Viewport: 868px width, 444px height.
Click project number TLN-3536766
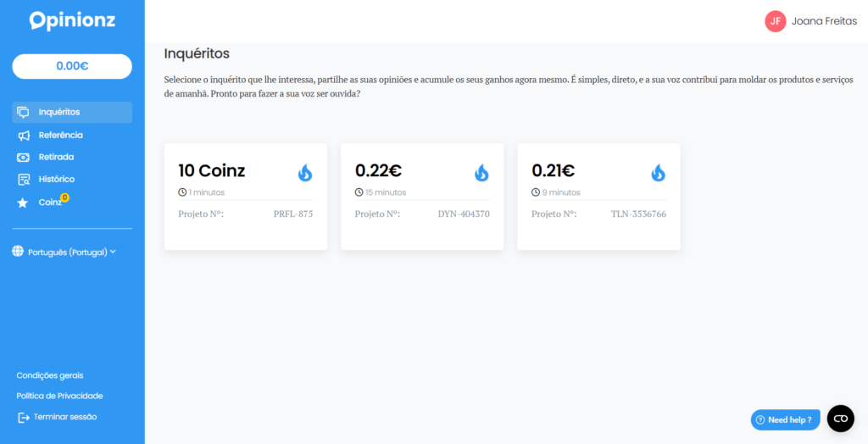point(638,214)
